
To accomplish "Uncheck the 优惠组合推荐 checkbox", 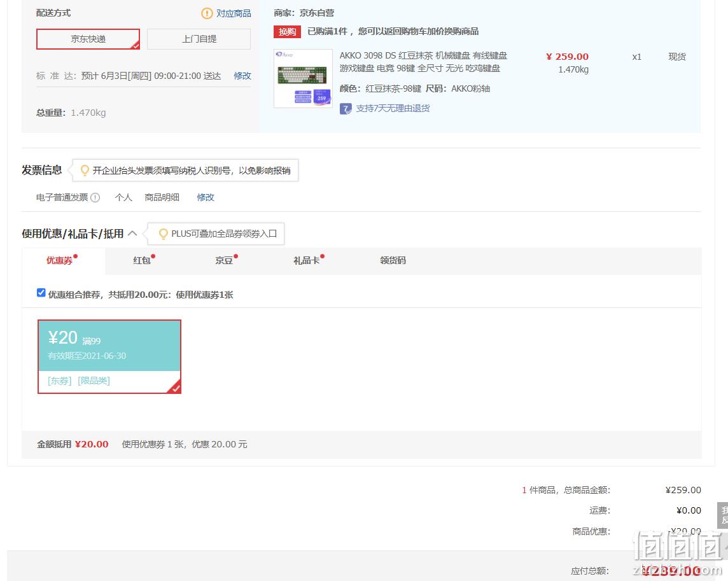I will pyautogui.click(x=41, y=293).
